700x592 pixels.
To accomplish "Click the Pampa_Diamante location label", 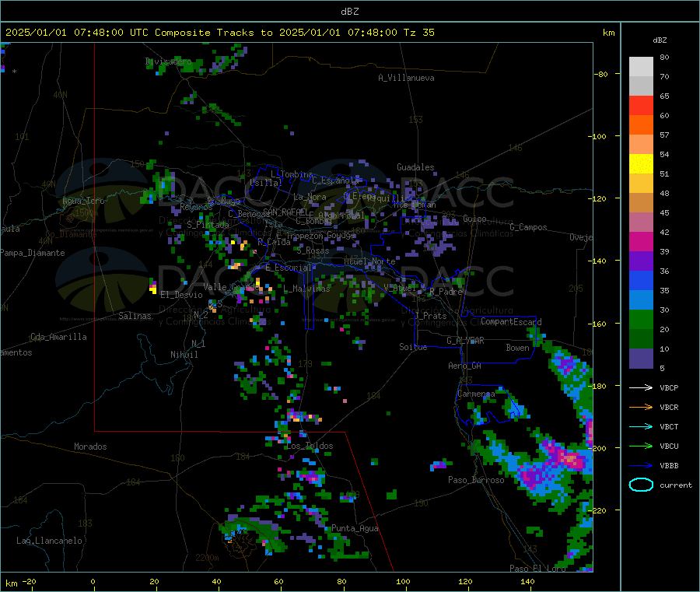I will [x=33, y=253].
